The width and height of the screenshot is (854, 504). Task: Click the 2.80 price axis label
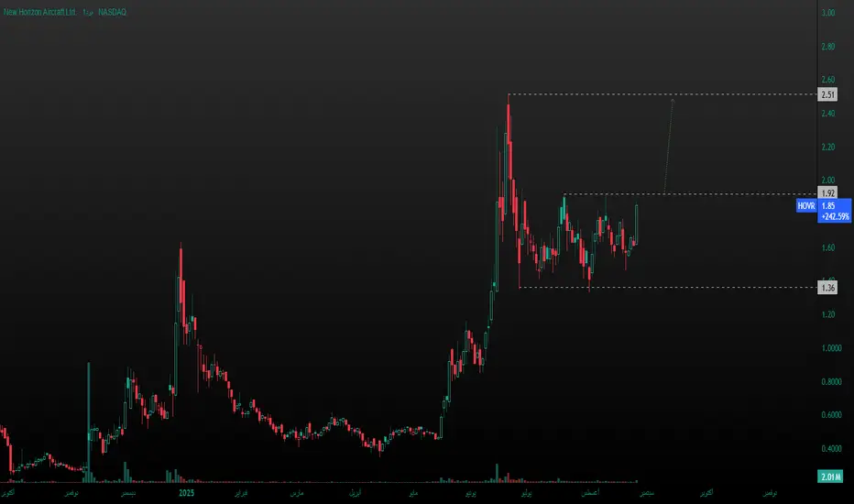(x=827, y=47)
